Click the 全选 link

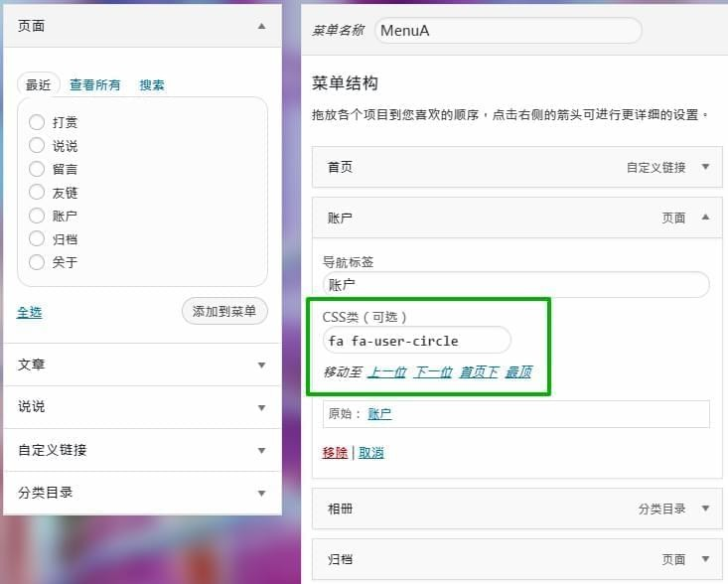click(x=29, y=312)
